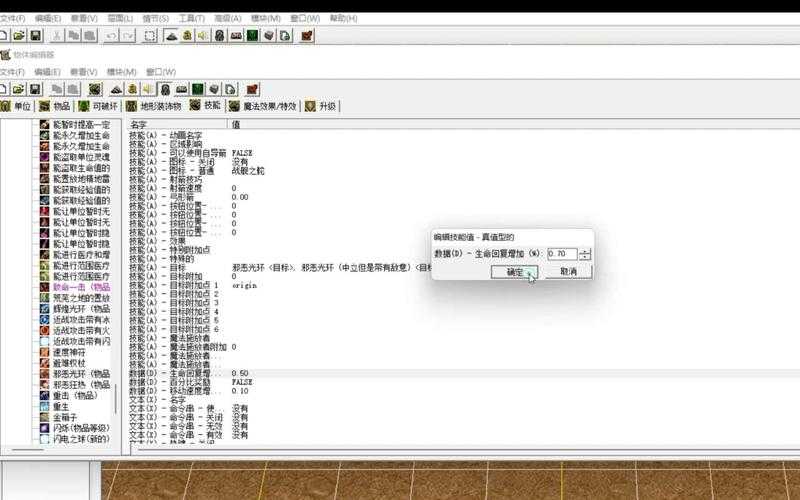Click Test Map icon in Object Editor toolbar

[252, 89]
